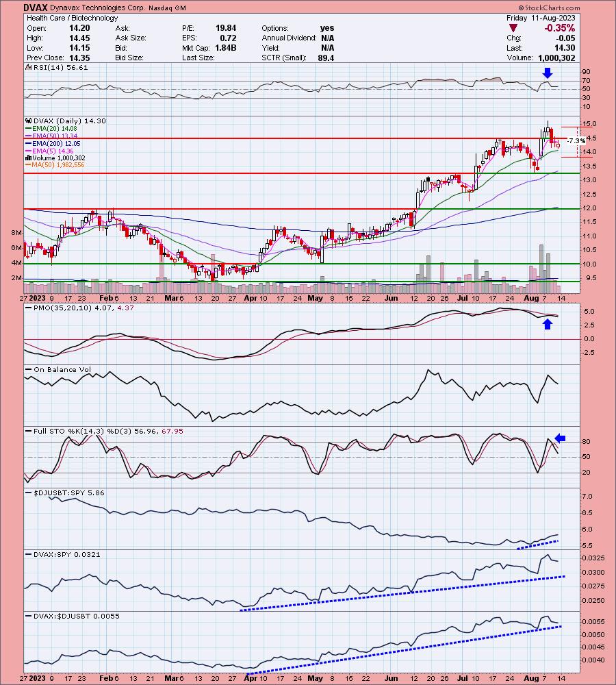Viewport: 616px width, 685px height.
Task: Click the Prev Close value 14.35
Action: 79,58
